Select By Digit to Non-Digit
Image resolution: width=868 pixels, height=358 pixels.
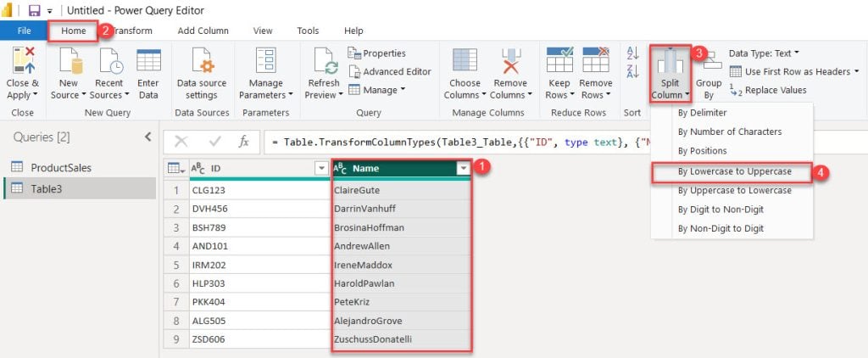(x=732, y=210)
